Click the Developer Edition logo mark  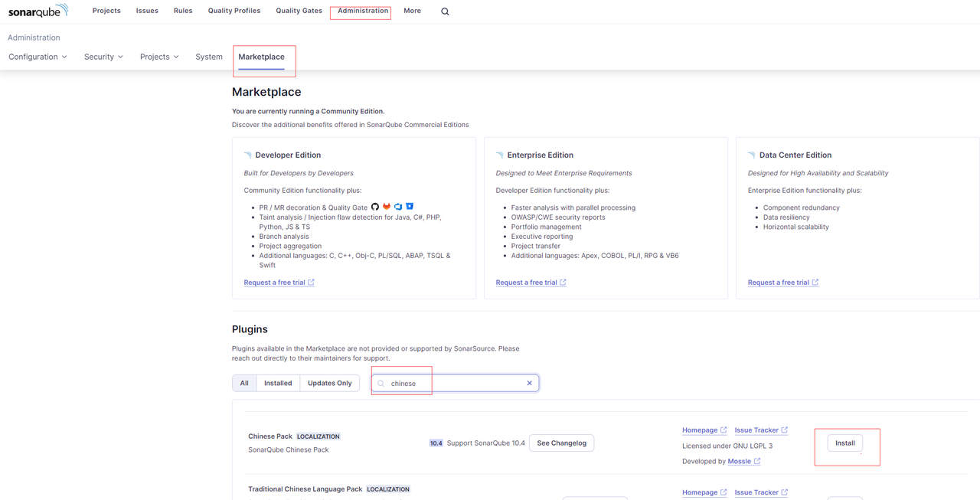pos(247,155)
